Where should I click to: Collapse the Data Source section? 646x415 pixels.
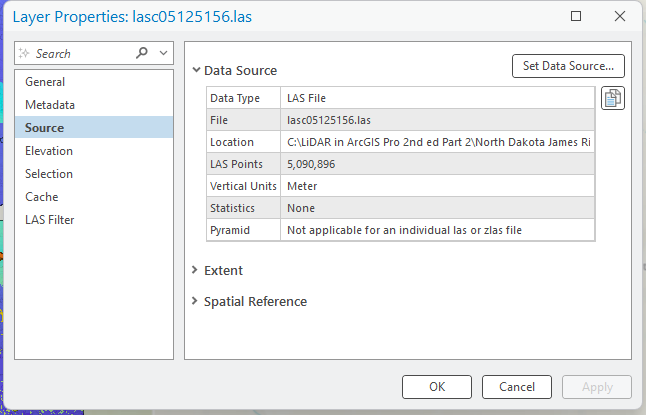[x=196, y=70]
